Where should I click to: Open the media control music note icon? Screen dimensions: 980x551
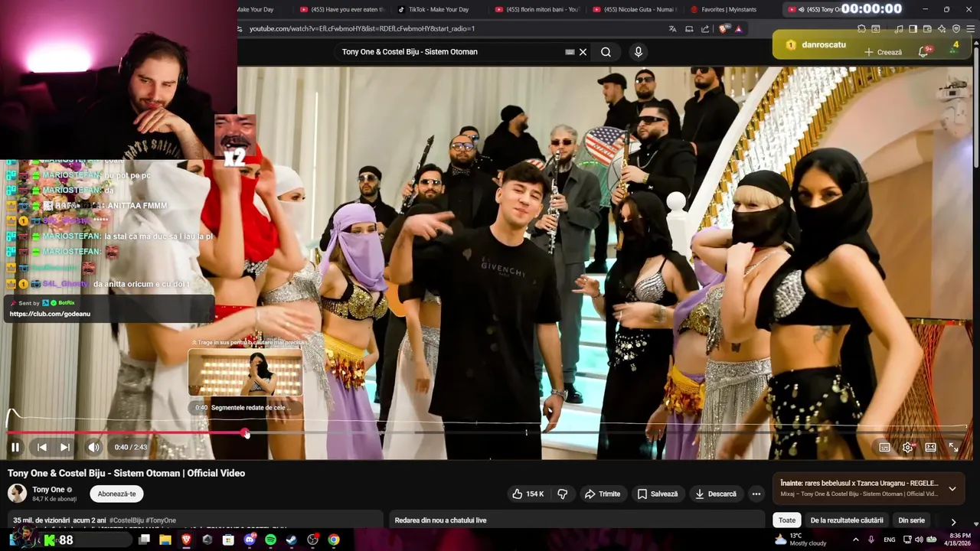899,29
